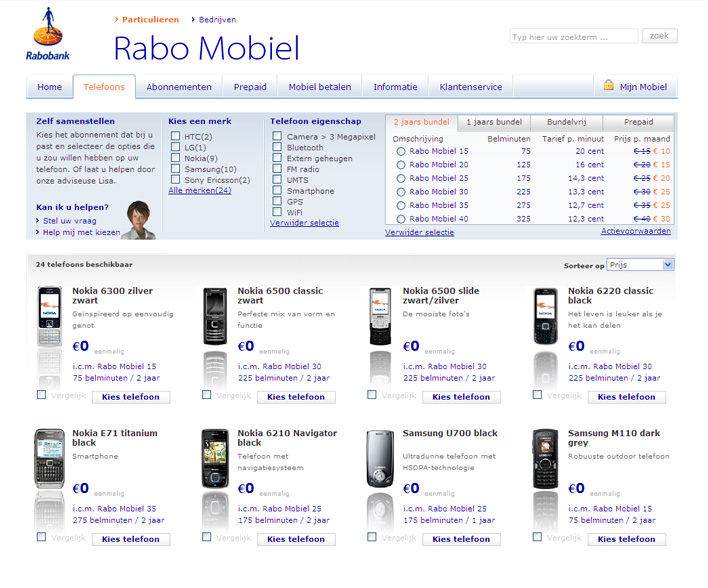Switch to the Bundelvrij tab
The image size is (708, 588).
click(x=566, y=122)
